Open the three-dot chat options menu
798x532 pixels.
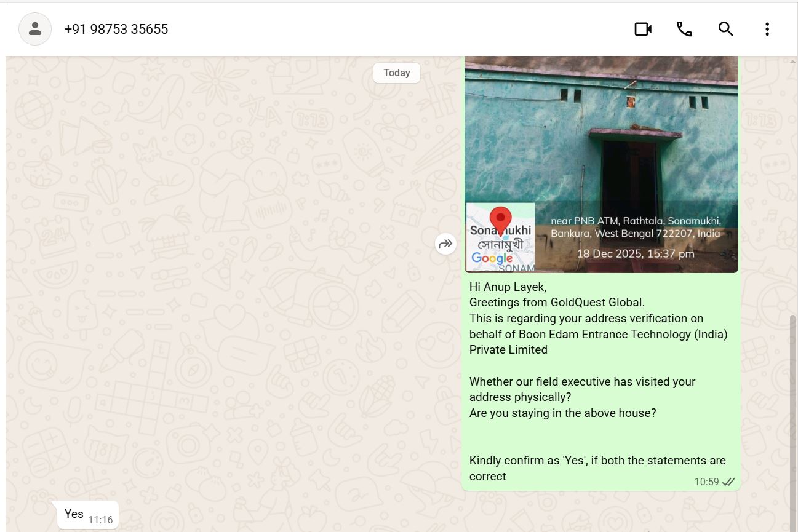point(767,29)
